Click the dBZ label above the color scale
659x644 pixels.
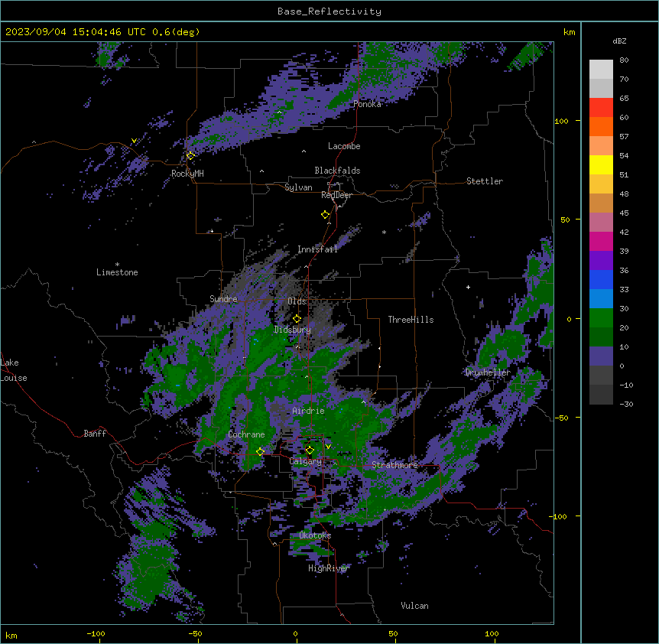(x=619, y=41)
